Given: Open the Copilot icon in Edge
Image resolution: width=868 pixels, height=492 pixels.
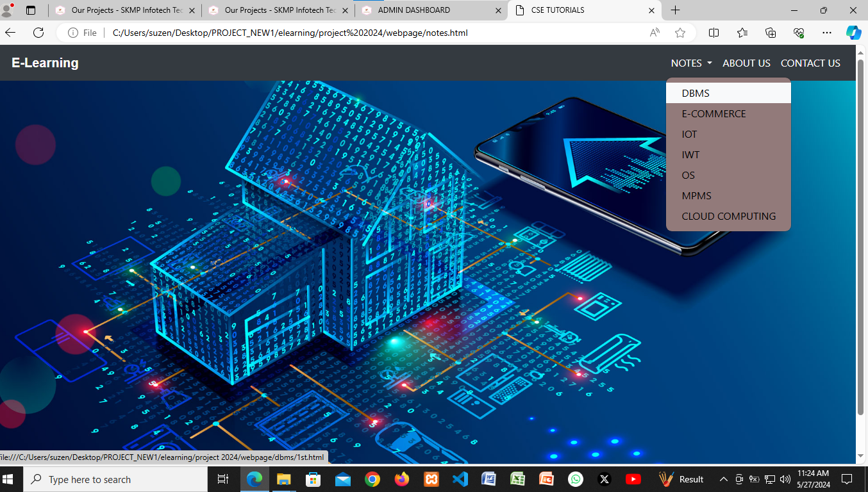Looking at the screenshot, I should click(853, 33).
